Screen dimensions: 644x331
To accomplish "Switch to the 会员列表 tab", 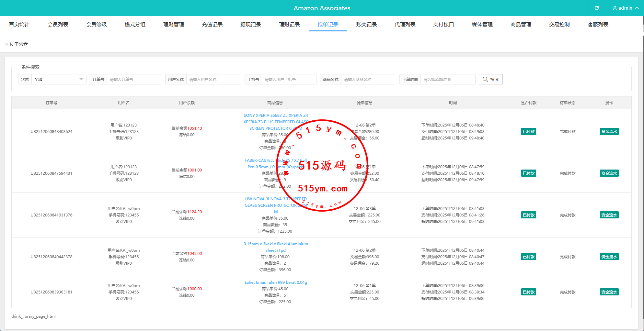I will 58,25.
